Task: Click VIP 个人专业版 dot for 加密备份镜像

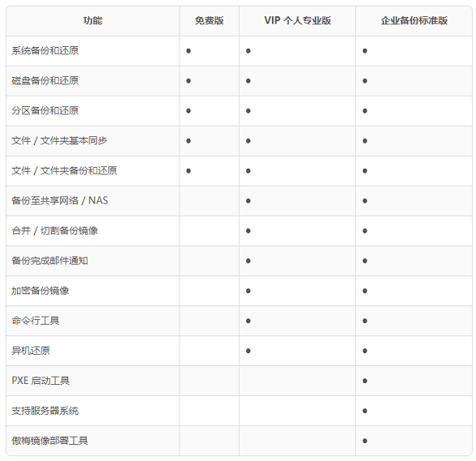Action: coord(249,291)
